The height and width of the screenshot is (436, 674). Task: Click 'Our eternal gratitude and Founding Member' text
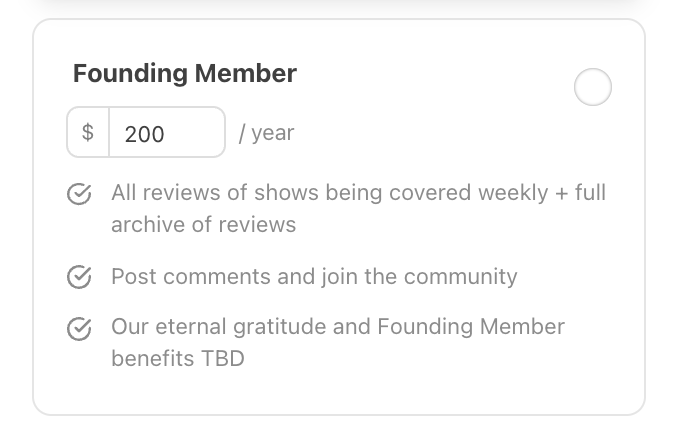coord(338,326)
